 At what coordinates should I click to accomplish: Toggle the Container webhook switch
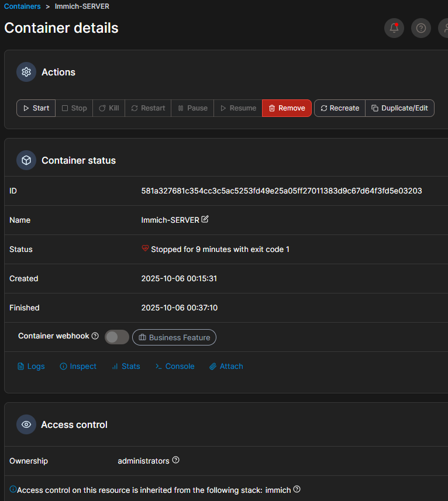(117, 337)
